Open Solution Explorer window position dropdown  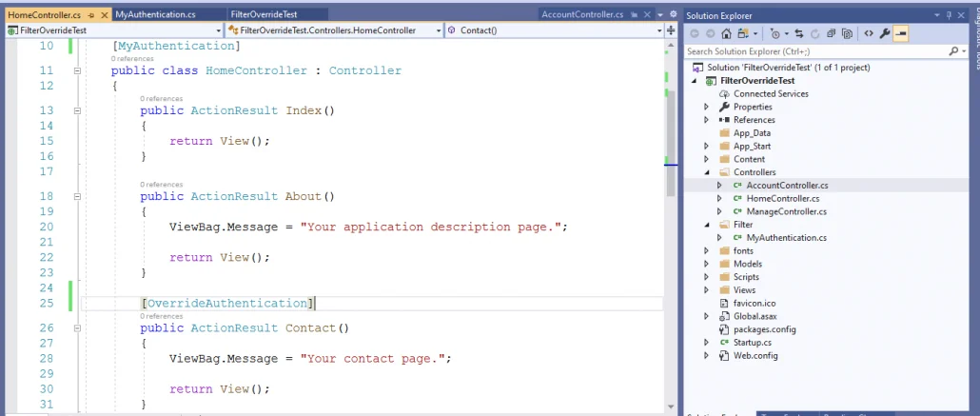(x=938, y=15)
